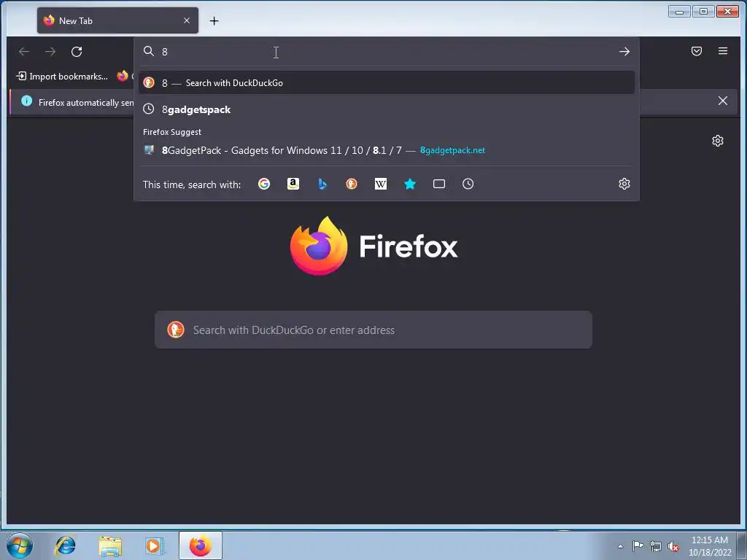The height and width of the screenshot is (560, 747).
Task: Search open tabs with the tab icon
Action: coord(438,184)
